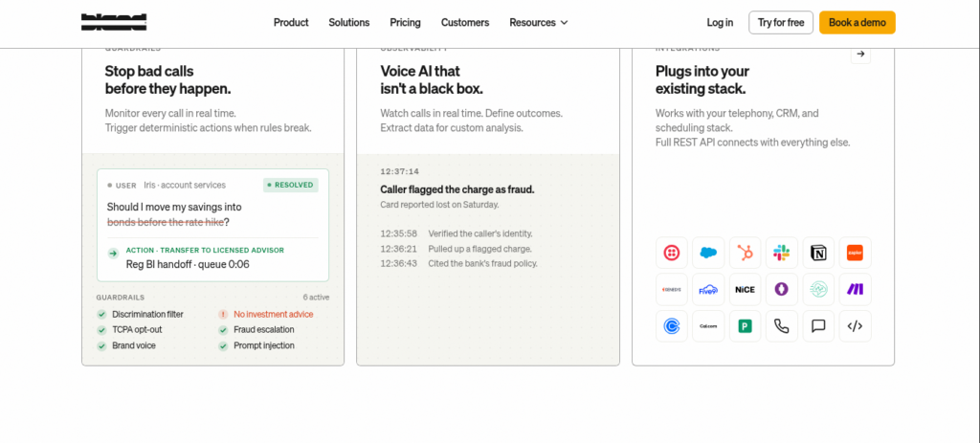The height and width of the screenshot is (443, 980).
Task: Select the code brackets API icon
Action: point(855,326)
